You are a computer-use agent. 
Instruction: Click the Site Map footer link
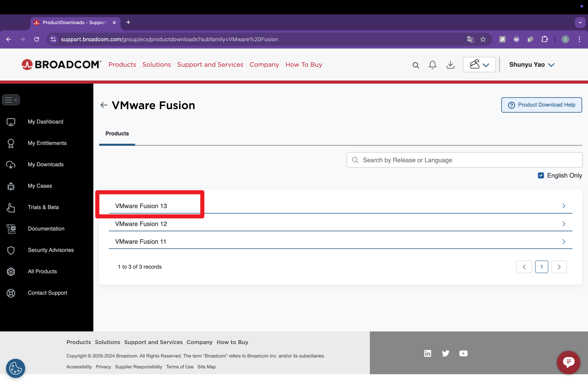[x=206, y=367]
